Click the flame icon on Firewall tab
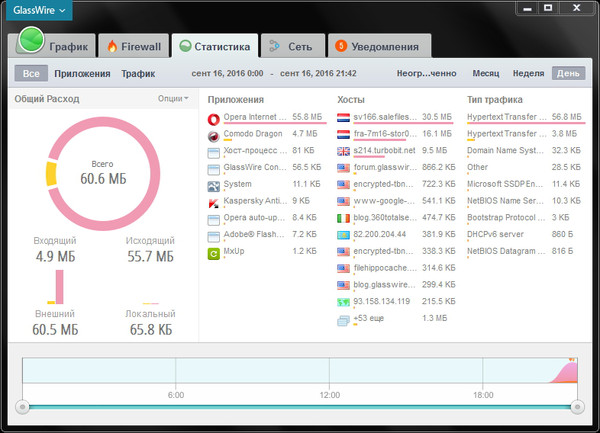Viewport: 600px width, 433px height. [x=112, y=46]
